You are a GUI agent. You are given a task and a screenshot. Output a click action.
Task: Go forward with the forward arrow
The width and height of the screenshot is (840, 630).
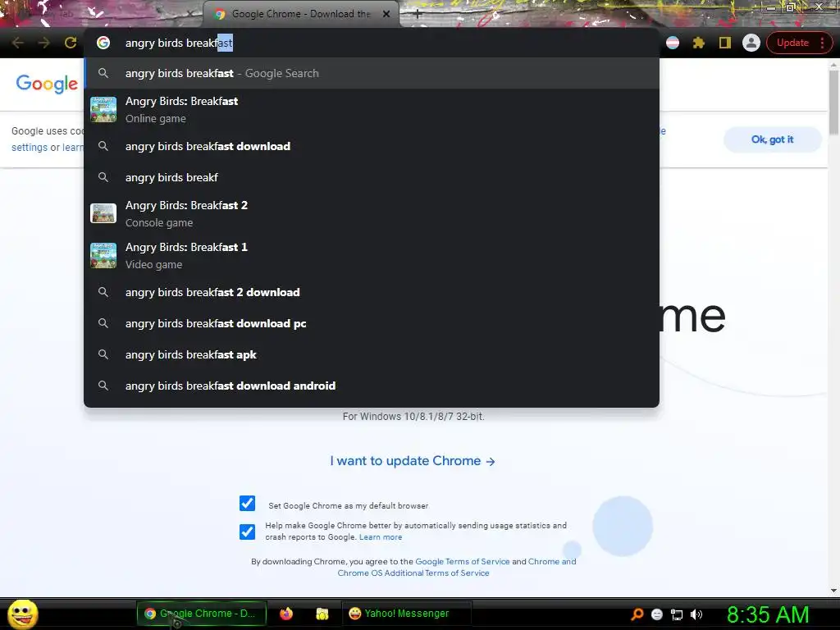point(44,43)
